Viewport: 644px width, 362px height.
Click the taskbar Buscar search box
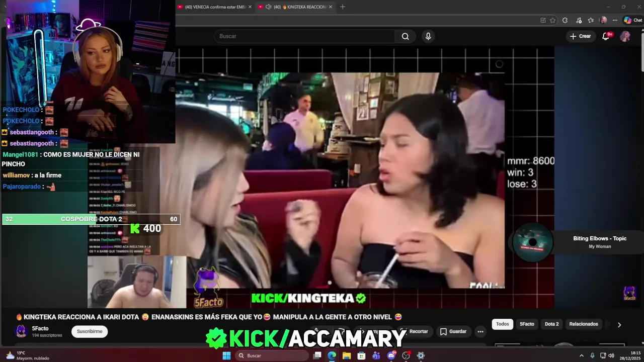coord(272,355)
